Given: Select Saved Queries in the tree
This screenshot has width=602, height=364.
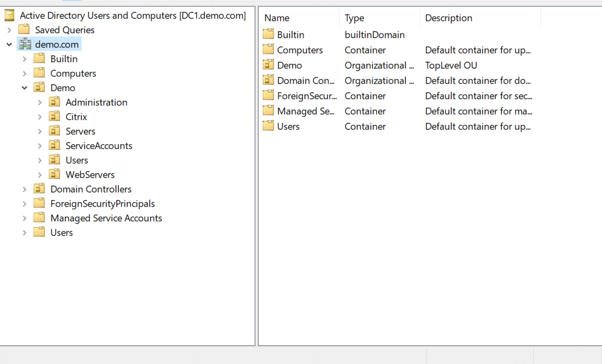Looking at the screenshot, I should pos(64,30).
